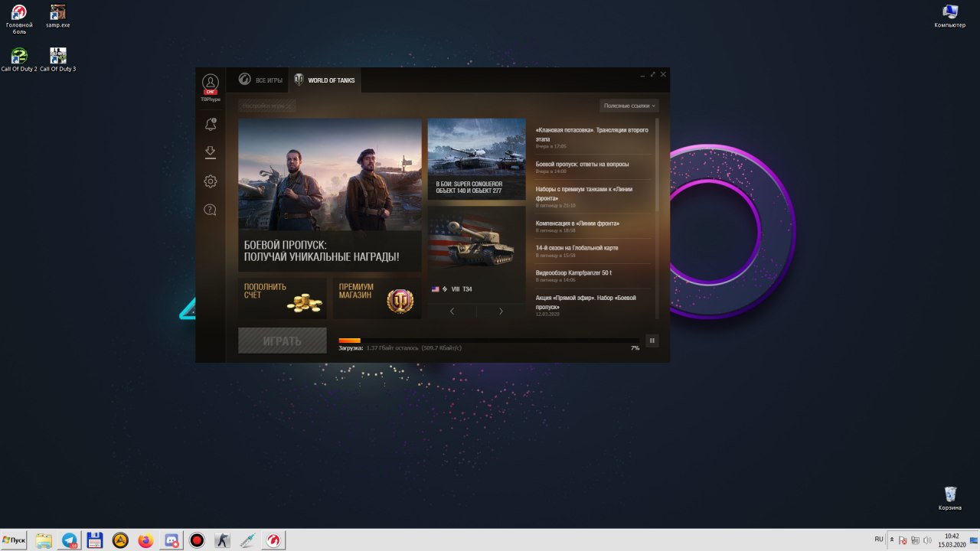Image resolution: width=980 pixels, height=551 pixels.
Task: Close the Game Center window
Action: pos(663,75)
